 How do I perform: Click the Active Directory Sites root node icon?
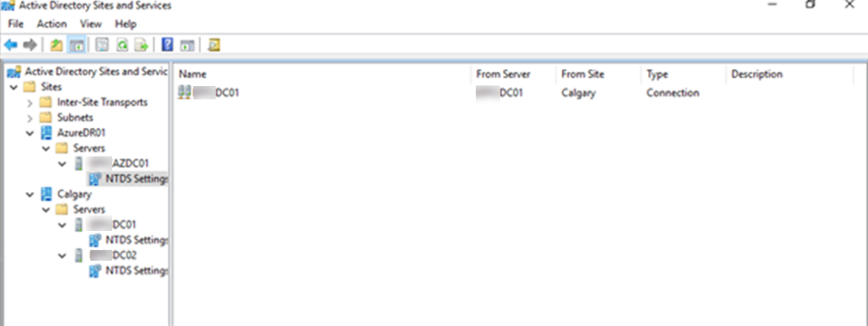pos(14,72)
